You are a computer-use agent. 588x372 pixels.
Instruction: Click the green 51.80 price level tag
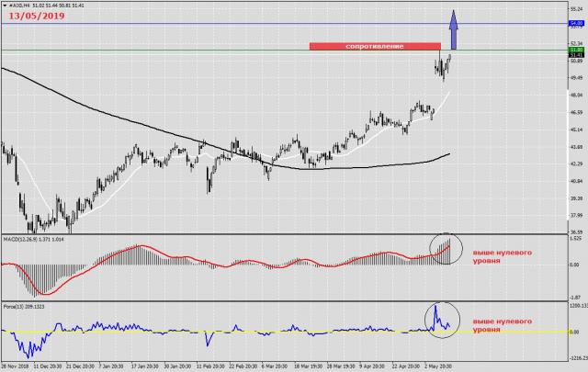576,51
